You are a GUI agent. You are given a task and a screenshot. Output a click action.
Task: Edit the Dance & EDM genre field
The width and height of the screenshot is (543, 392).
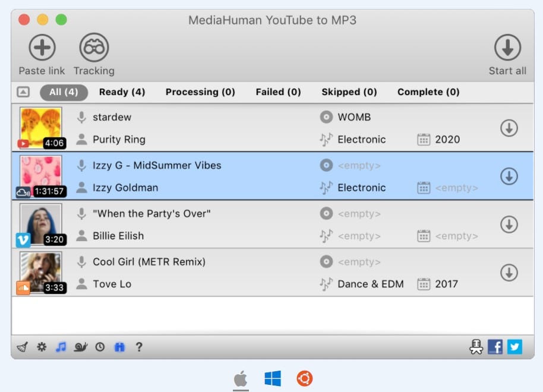point(370,284)
